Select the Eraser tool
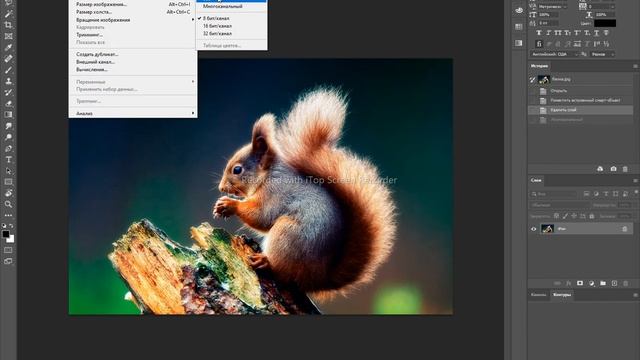This screenshot has width=640, height=360. tap(8, 104)
